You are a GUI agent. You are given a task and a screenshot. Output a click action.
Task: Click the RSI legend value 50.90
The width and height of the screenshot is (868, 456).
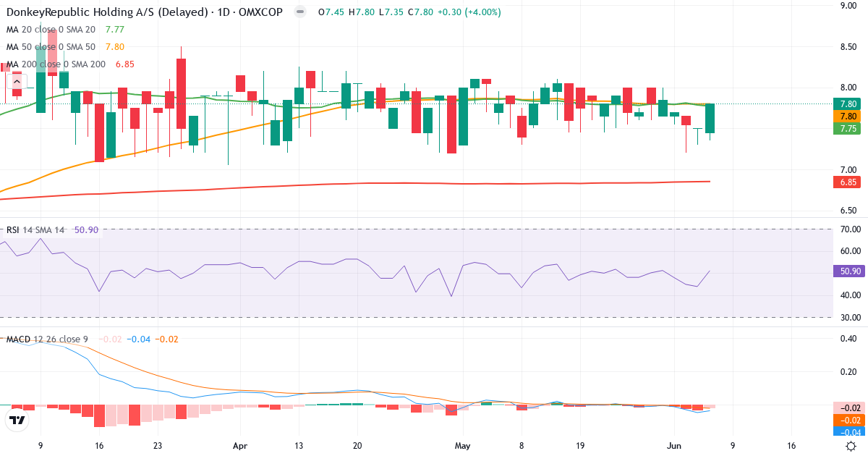85,229
